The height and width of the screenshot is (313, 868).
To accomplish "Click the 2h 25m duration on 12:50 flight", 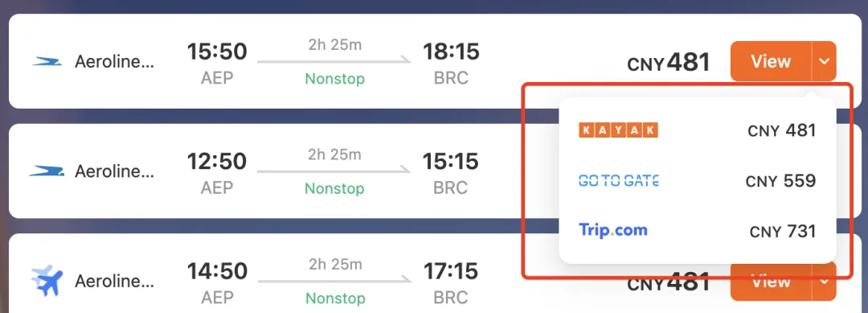I will (335, 154).
